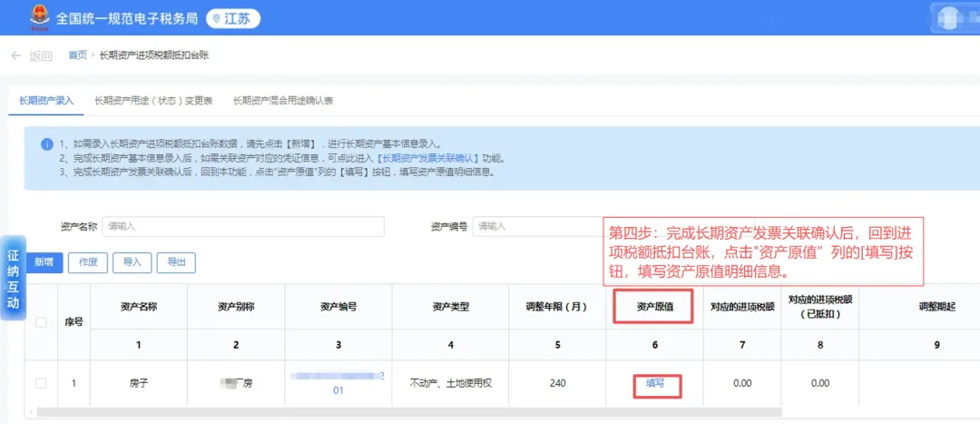Viewport: 980px width, 424px height.
Task: Click the 填写 link in 资产原值 column
Action: [655, 383]
